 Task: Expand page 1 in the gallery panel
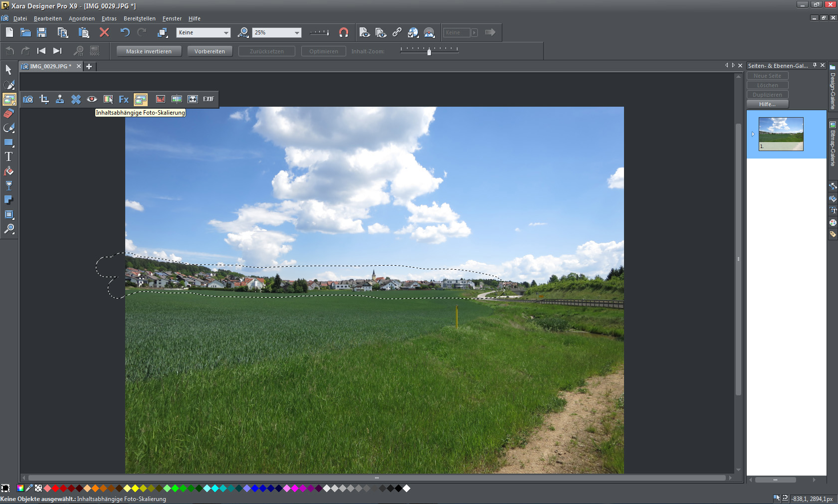753,134
